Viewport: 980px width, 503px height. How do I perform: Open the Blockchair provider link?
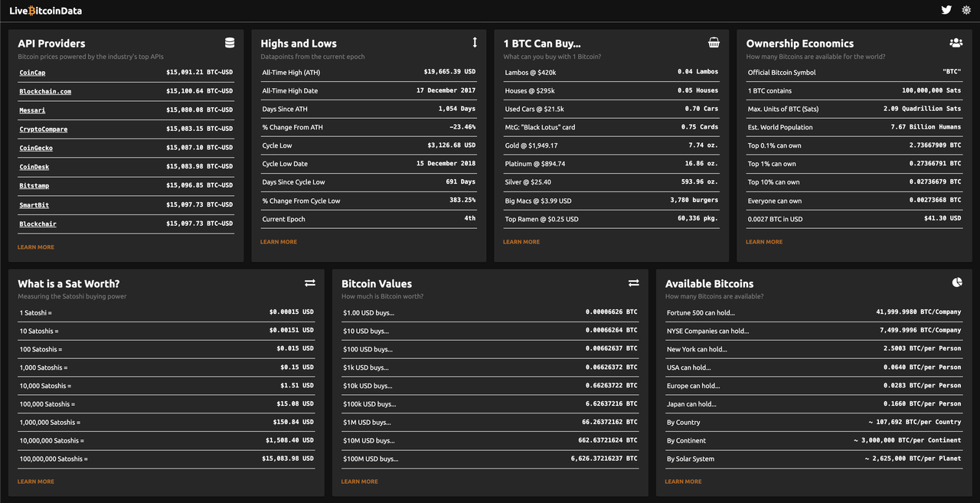point(38,224)
